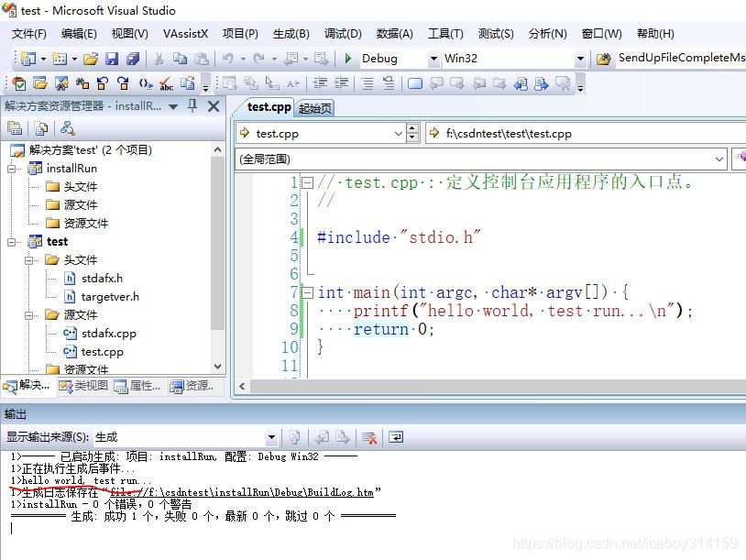Collapse the 头文件 folder under test
Screen dimensions: 746x560
29,260
